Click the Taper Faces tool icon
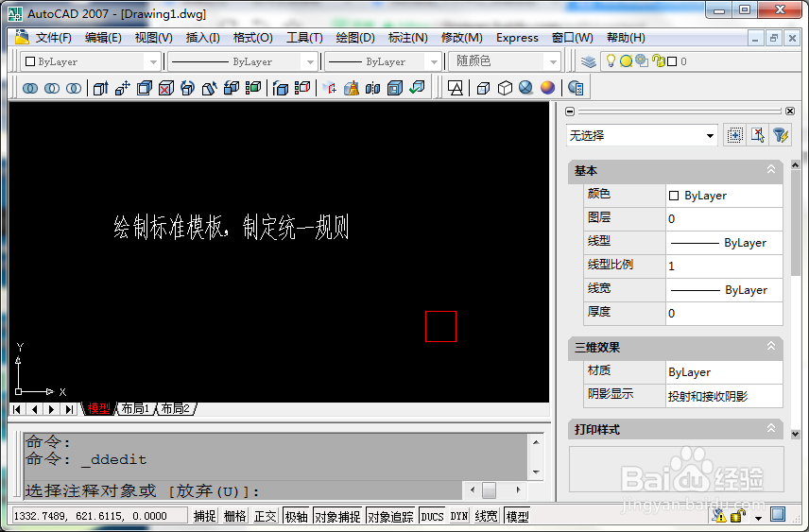This screenshot has height=532, width=809. pyautogui.click(x=210, y=88)
